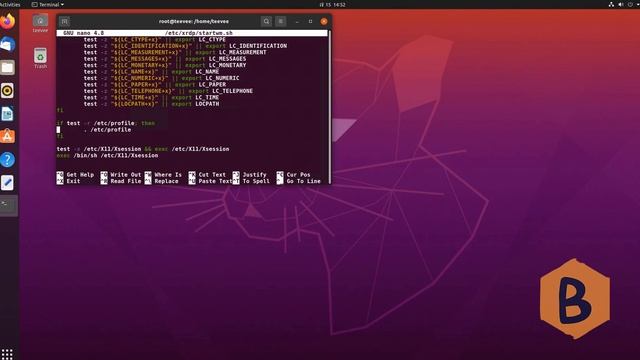The height and width of the screenshot is (360, 640).
Task: Click the 'Cut Text' shortcut label
Action: pyautogui.click(x=212, y=175)
